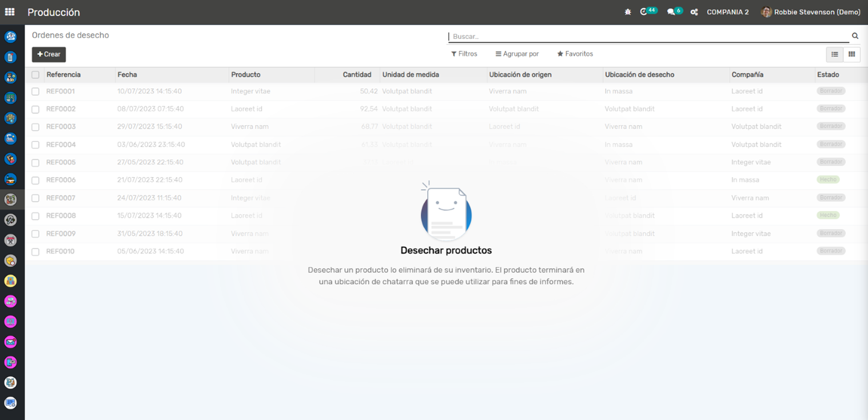Sort by the Fecha column header

click(128, 75)
